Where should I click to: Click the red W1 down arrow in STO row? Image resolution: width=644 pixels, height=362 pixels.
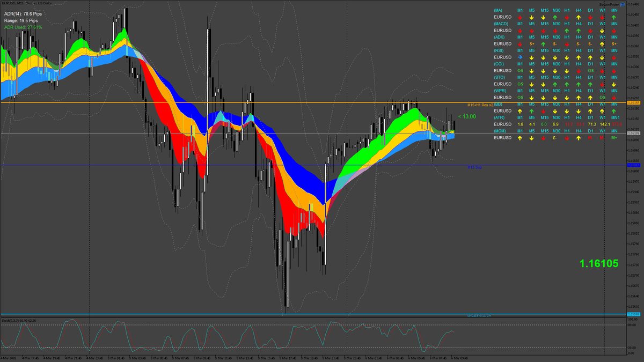(602, 84)
